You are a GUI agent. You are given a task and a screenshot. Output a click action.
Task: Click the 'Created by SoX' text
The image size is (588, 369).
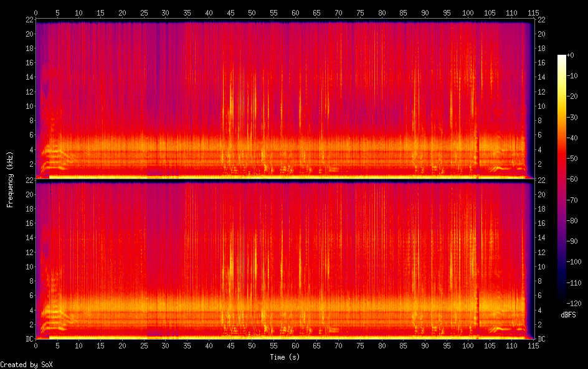(x=26, y=364)
